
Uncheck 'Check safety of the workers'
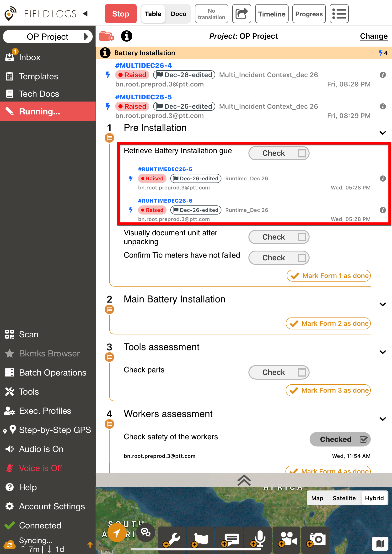(363, 439)
